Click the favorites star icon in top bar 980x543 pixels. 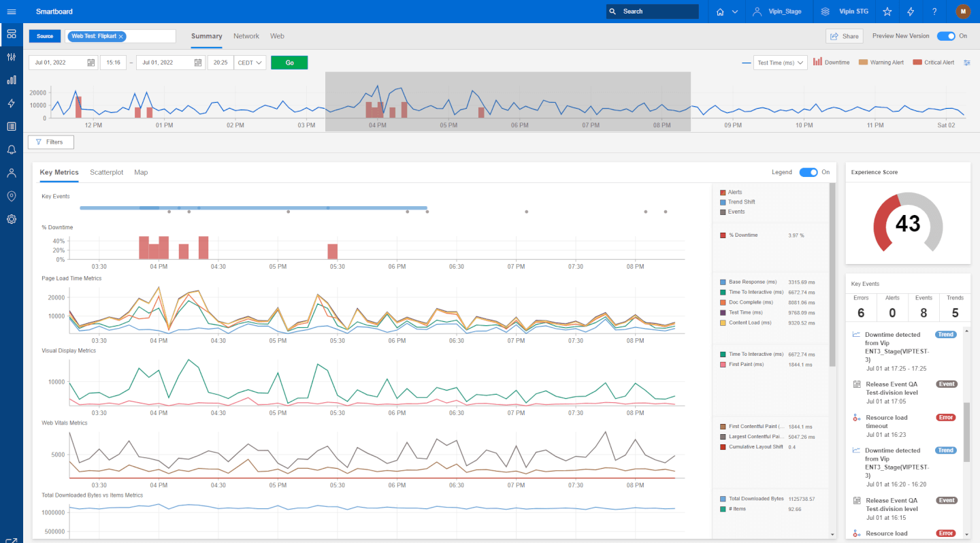pos(887,11)
